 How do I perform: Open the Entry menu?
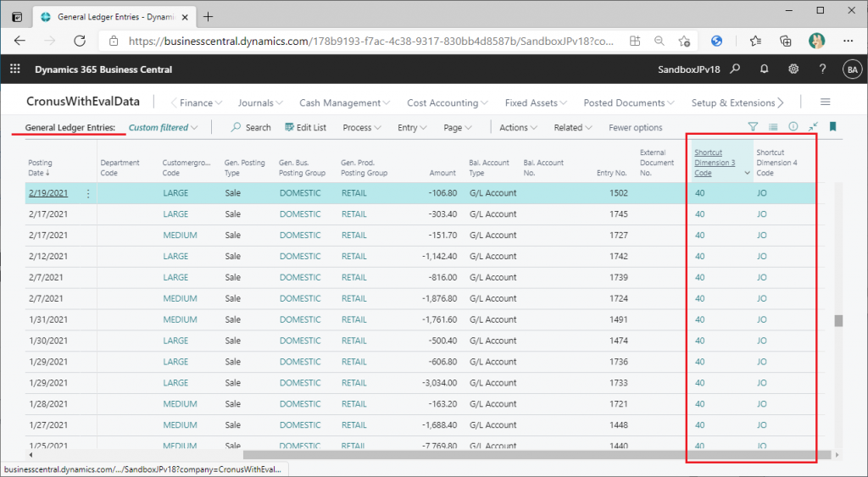coord(412,127)
